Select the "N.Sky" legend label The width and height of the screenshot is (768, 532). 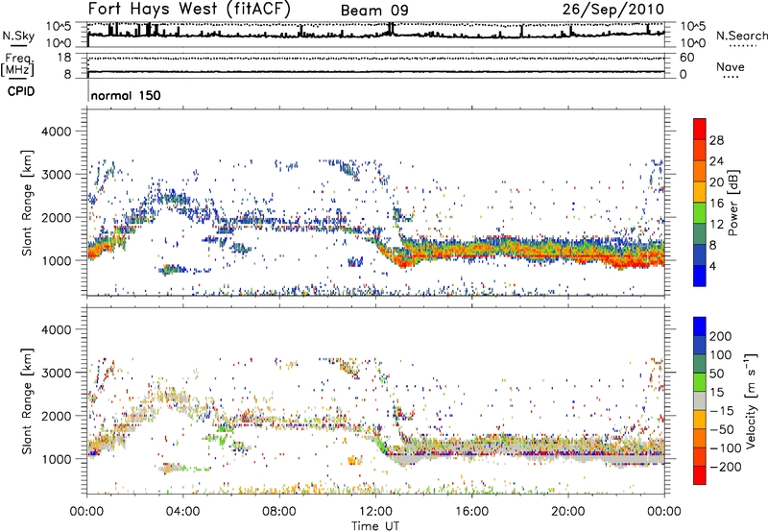click(18, 36)
